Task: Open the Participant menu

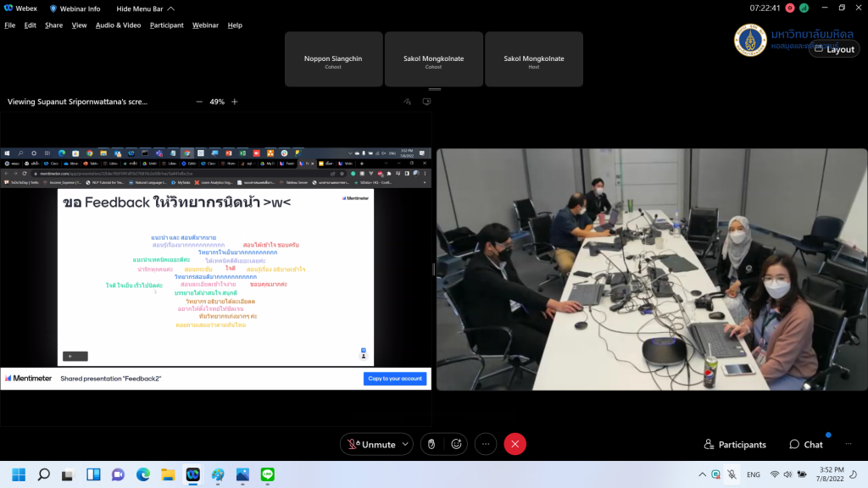Action: pos(166,25)
